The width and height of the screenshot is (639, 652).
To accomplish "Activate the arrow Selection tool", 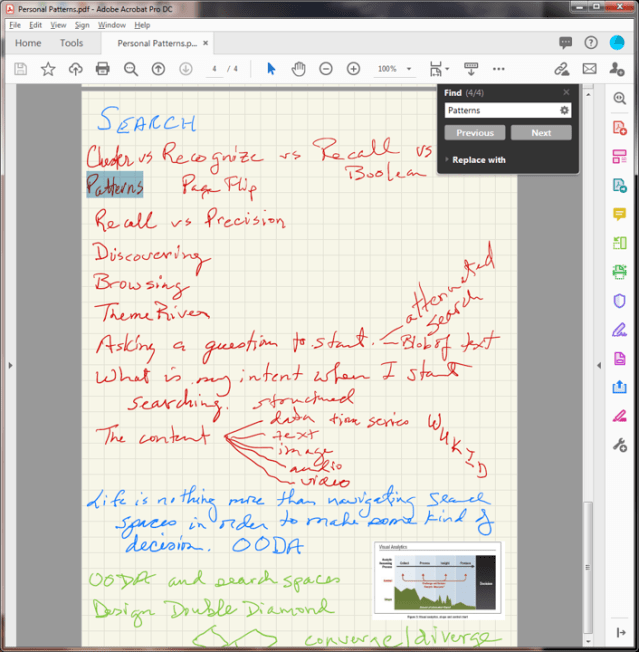I will (271, 69).
